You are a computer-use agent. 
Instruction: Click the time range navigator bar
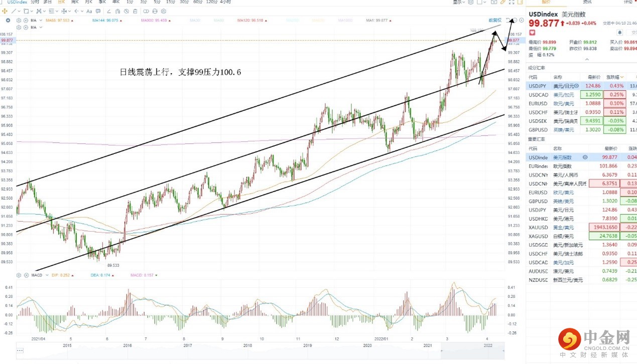[260, 350]
